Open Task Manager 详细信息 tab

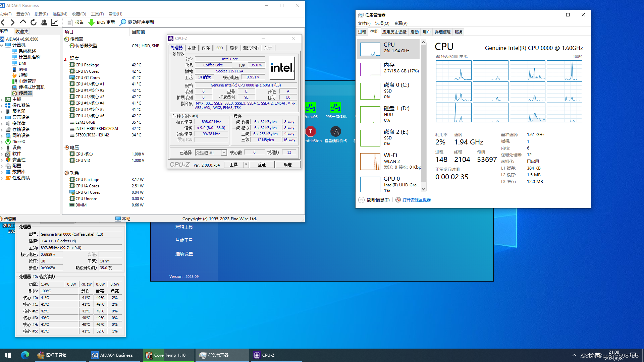(443, 32)
